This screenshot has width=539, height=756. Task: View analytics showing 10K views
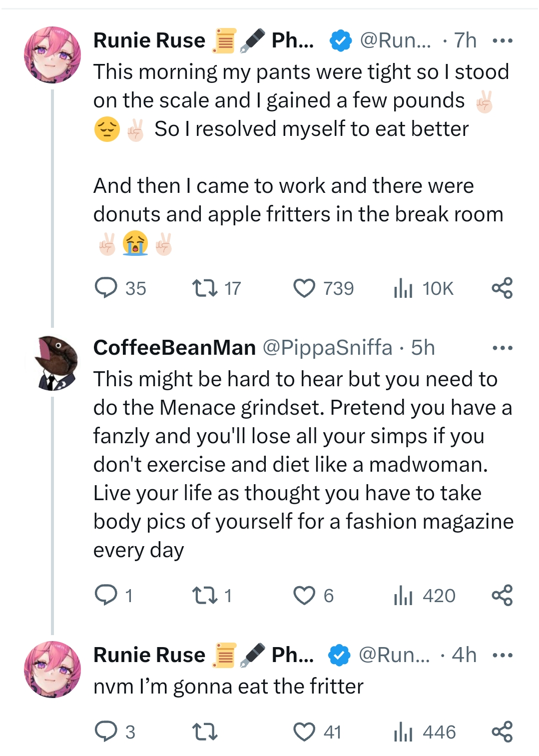pos(403,288)
